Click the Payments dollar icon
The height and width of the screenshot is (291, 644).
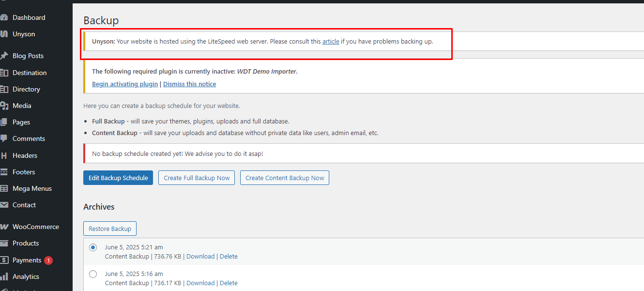(x=4, y=260)
